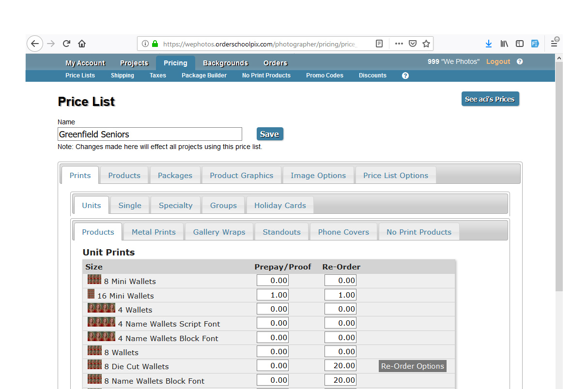The height and width of the screenshot is (389, 588).
Task: Click the browser back arrow button
Action: pos(35,44)
